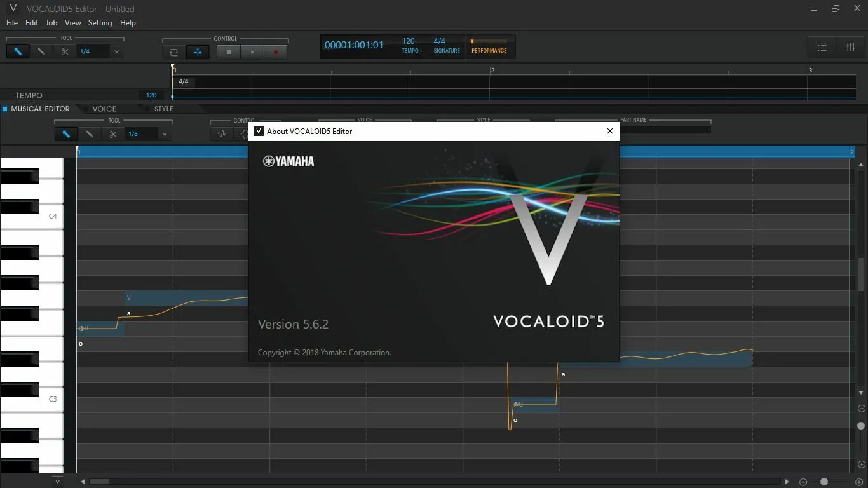Click vertical zoom out minus icon
Screen dimensions: 868x488
pyautogui.click(x=862, y=409)
